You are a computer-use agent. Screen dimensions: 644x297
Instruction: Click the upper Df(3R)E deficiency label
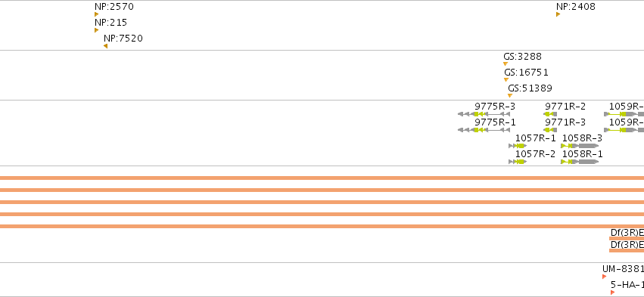pos(627,233)
